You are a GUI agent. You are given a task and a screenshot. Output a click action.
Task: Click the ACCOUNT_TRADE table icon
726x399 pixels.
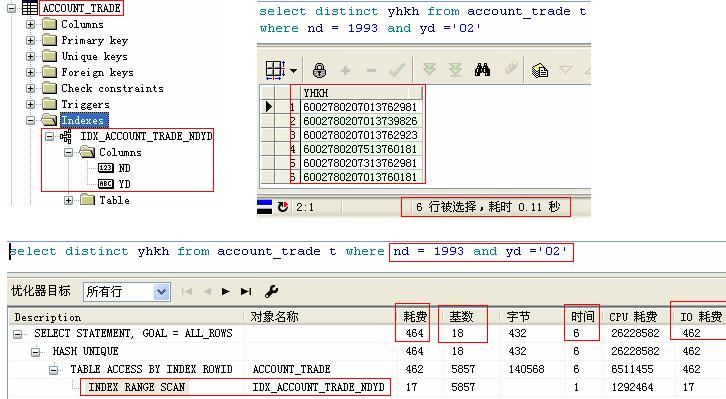[x=30, y=8]
